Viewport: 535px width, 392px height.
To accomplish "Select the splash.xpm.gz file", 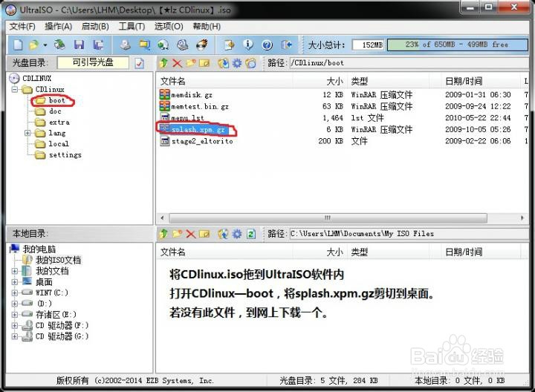I will coord(198,130).
